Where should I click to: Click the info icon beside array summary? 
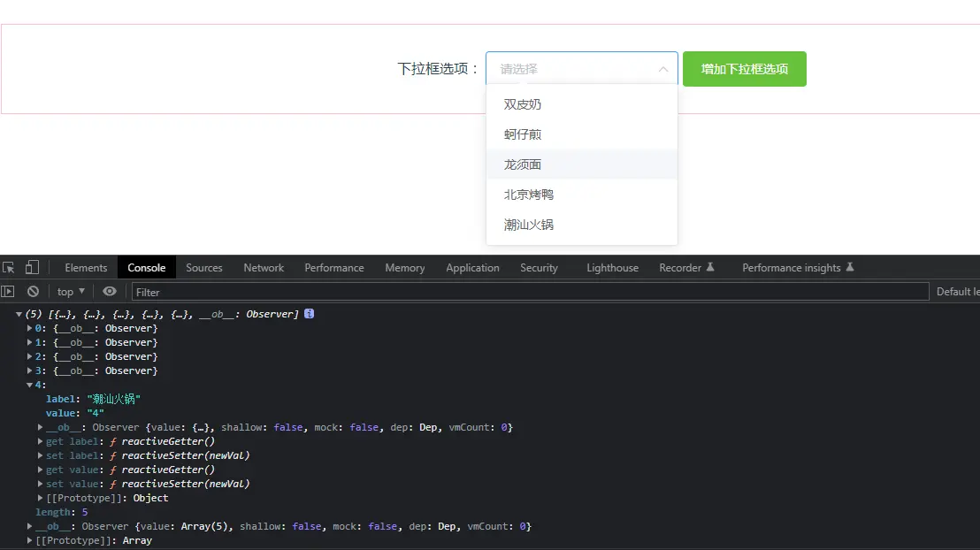(310, 314)
